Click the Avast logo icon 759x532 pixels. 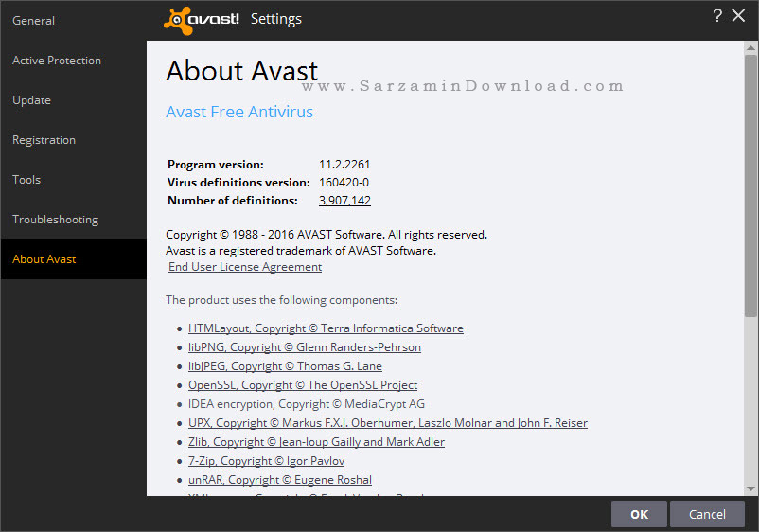coord(202,20)
